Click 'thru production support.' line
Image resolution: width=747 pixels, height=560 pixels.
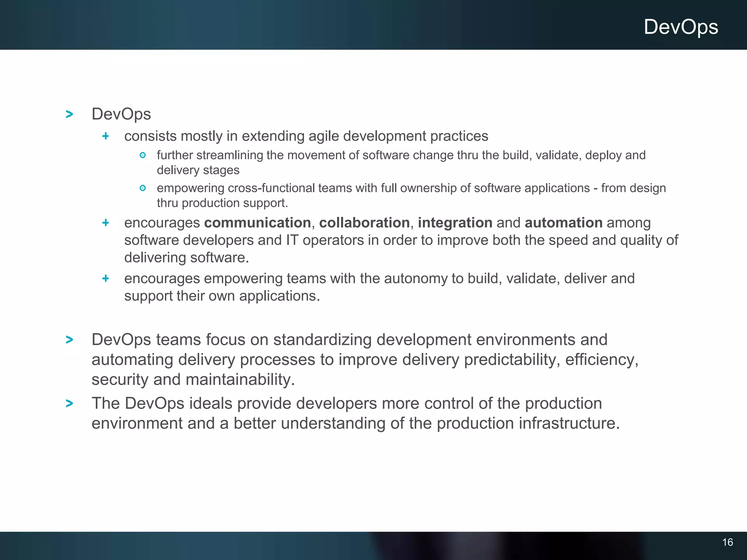point(222,203)
